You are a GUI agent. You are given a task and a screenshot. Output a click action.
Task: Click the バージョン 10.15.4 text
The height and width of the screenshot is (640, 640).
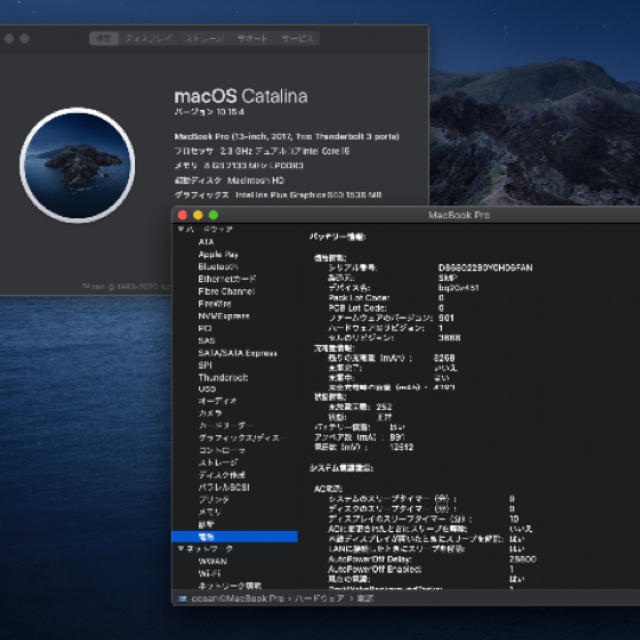[209, 112]
